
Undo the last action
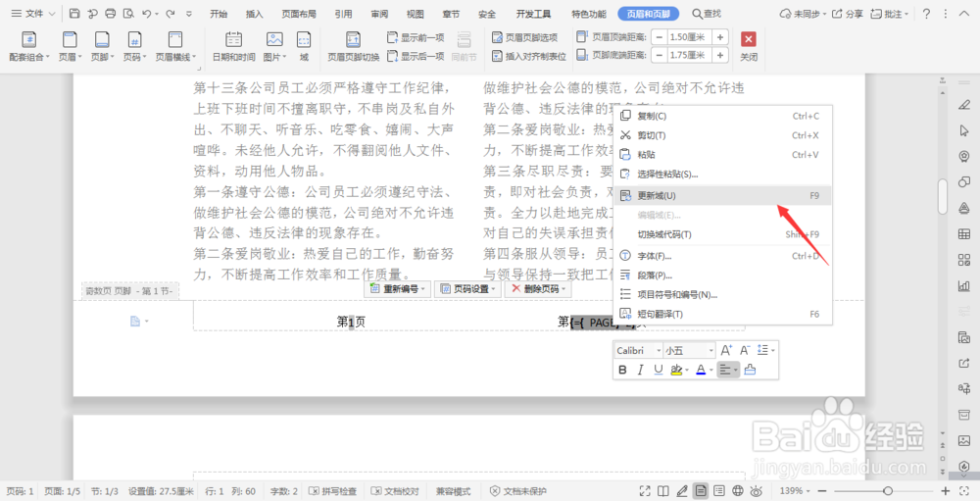click(146, 13)
